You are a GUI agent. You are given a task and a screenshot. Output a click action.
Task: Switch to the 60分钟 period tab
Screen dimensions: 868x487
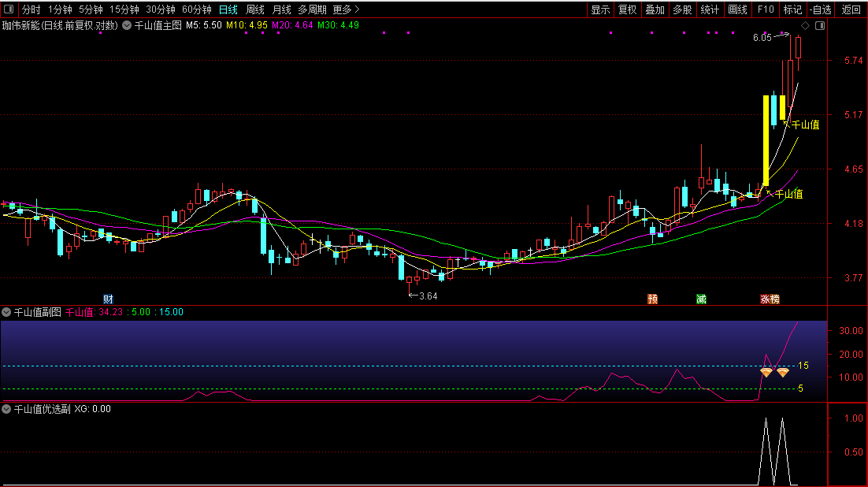[196, 10]
